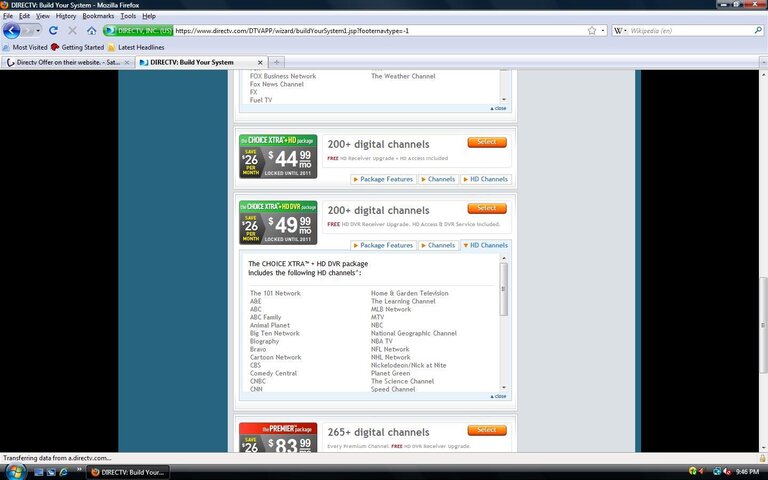The height and width of the screenshot is (480, 768).
Task: Click the HD channel list scroll-down arrow
Action: coord(504,387)
